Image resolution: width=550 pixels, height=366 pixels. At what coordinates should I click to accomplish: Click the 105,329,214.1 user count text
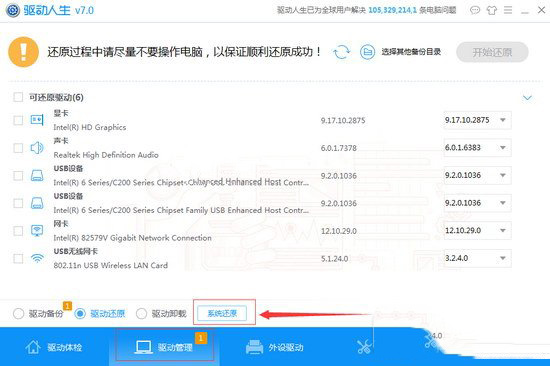click(393, 10)
